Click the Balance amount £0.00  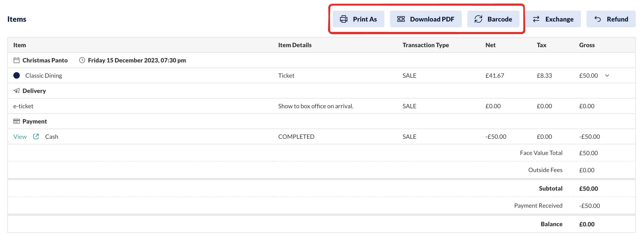coord(587,224)
